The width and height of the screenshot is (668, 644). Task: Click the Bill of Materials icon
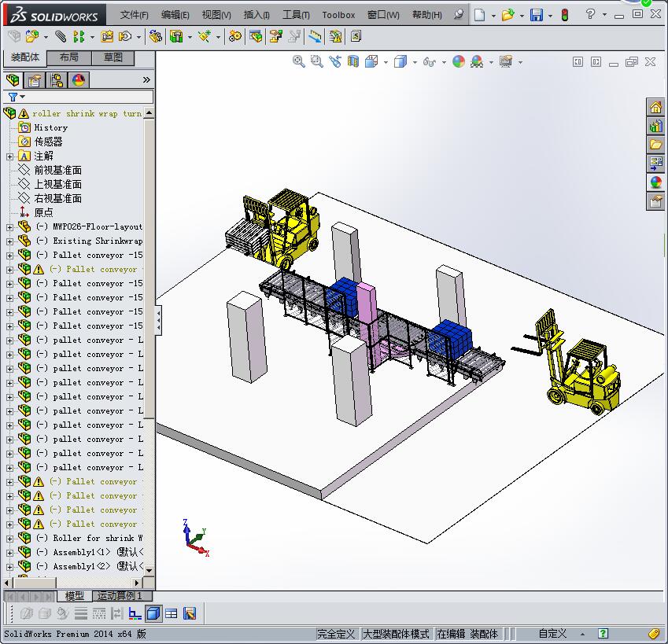click(256, 37)
